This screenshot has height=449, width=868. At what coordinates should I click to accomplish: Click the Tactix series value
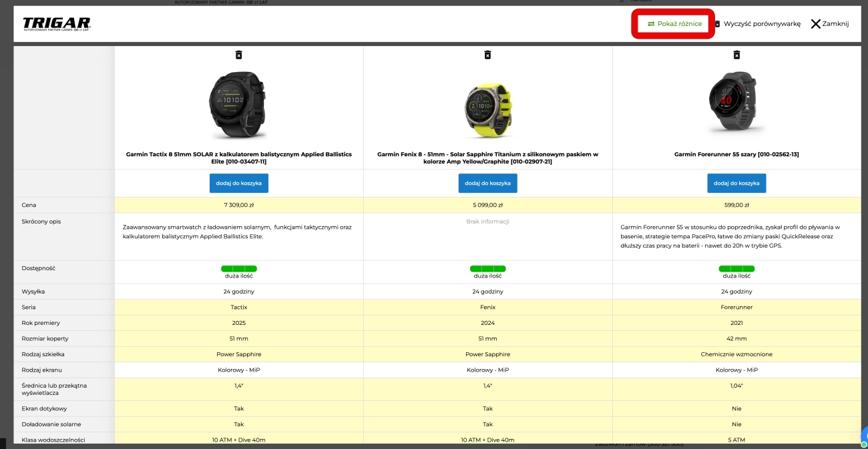[x=238, y=308]
